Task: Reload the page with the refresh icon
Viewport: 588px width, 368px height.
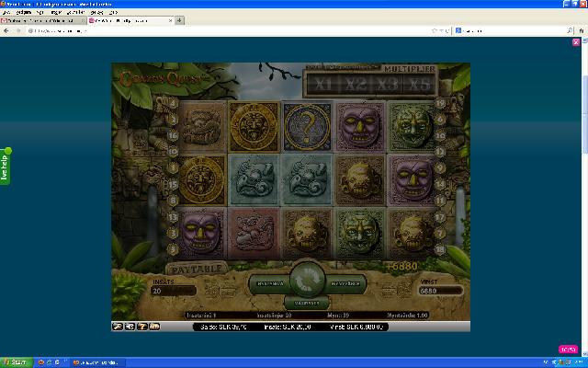Action: 447,30
